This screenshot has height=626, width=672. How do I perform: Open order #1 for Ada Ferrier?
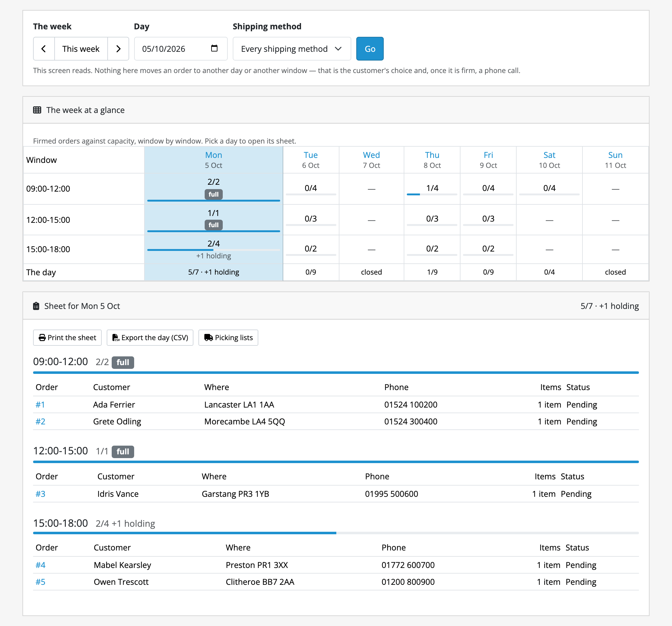[40, 404]
